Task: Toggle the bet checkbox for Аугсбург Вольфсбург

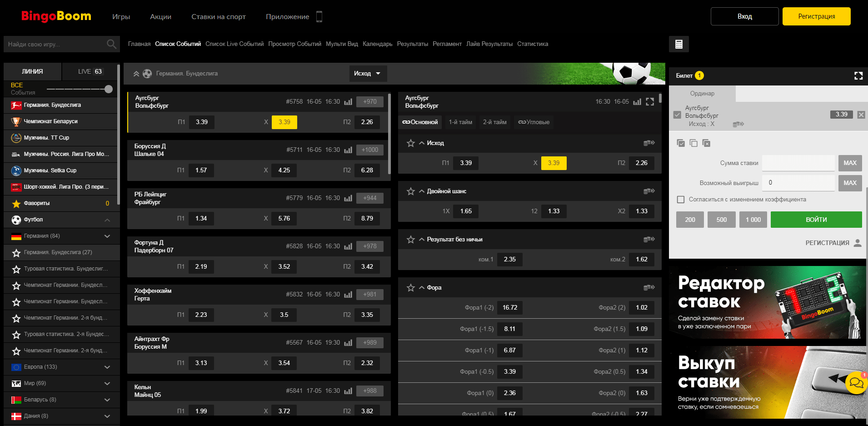Action: (x=677, y=115)
